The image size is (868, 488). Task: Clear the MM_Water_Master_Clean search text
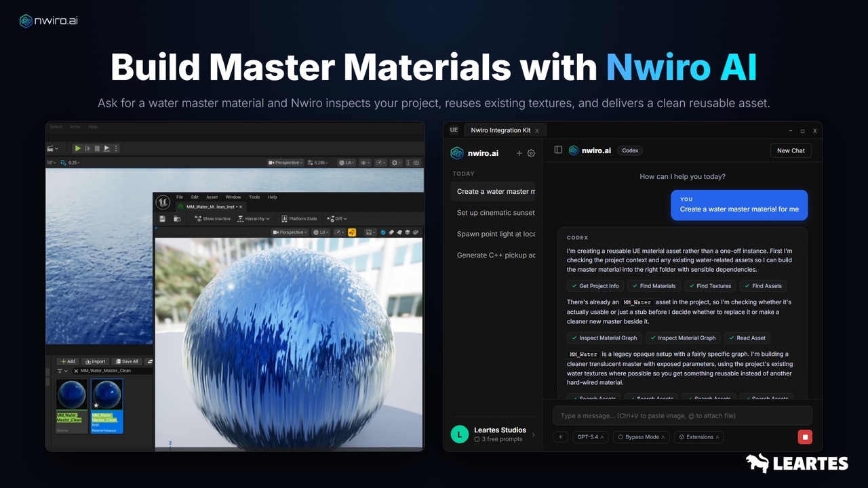pos(76,371)
